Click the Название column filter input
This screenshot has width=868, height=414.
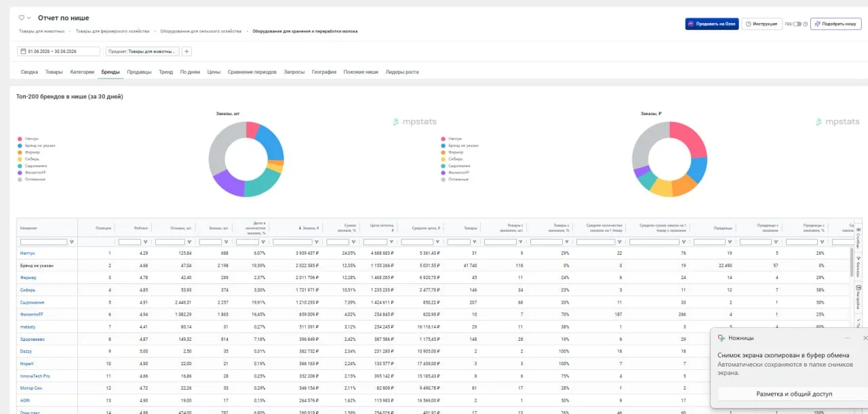point(43,242)
